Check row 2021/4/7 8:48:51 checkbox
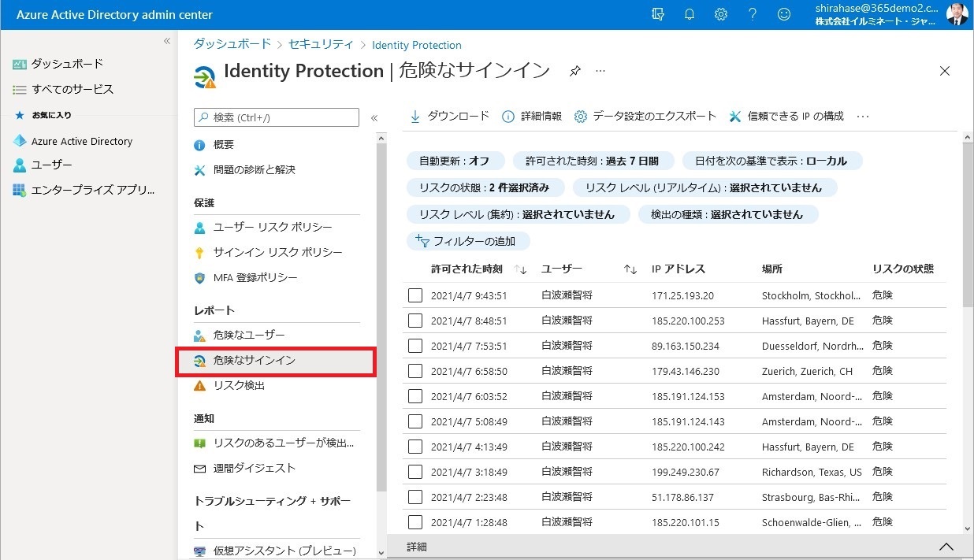This screenshot has height=560, width=974. click(415, 321)
